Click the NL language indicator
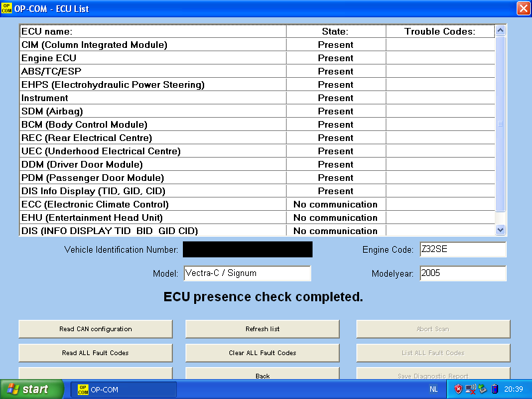This screenshot has height=399, width=532. click(x=434, y=389)
